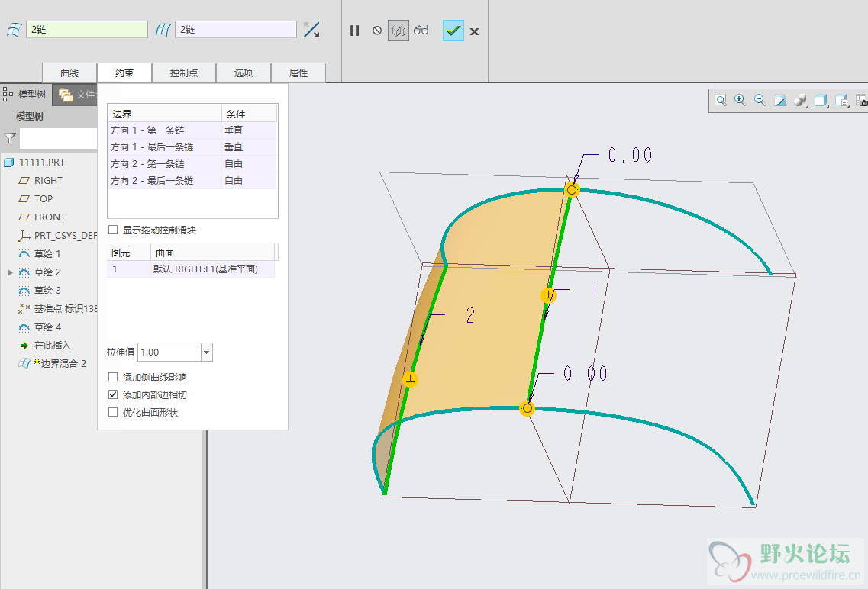This screenshot has height=589, width=868.
Task: Click the repaint screen icon
Action: coord(780,100)
